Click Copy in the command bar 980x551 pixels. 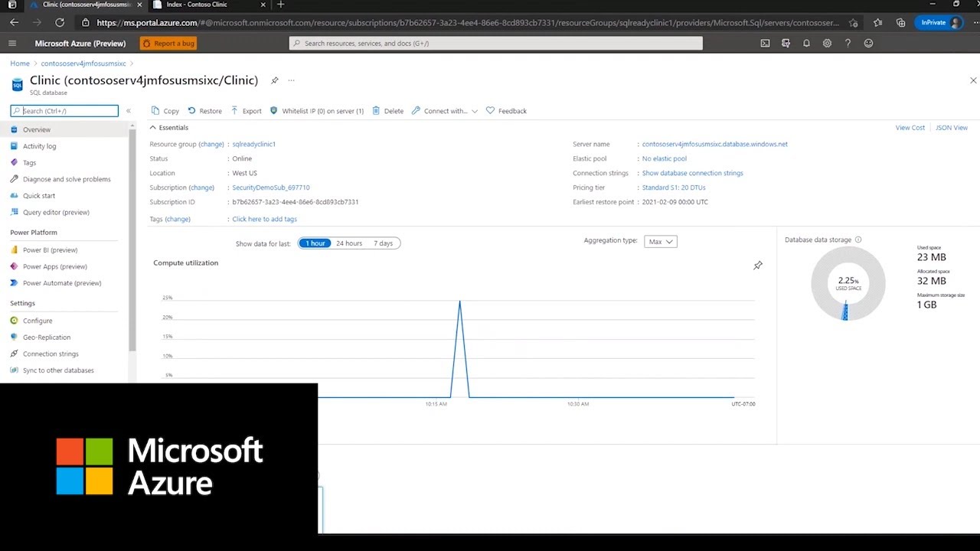tap(165, 111)
